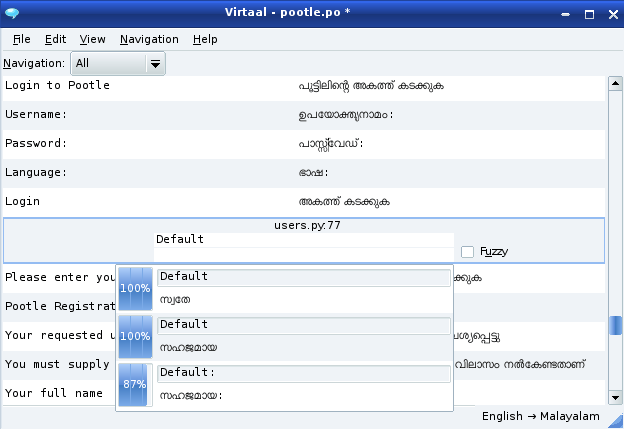Open the Navigation menu

(149, 39)
